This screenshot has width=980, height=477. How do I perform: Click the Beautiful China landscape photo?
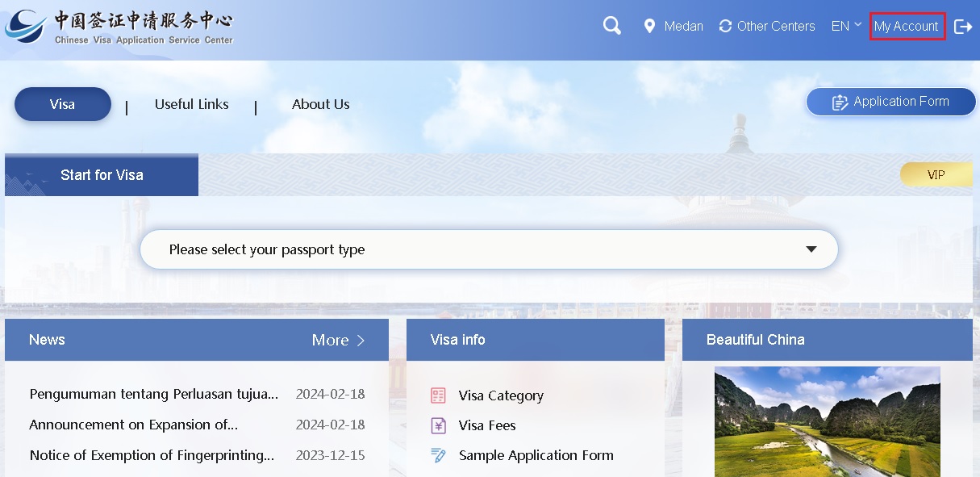click(827, 421)
